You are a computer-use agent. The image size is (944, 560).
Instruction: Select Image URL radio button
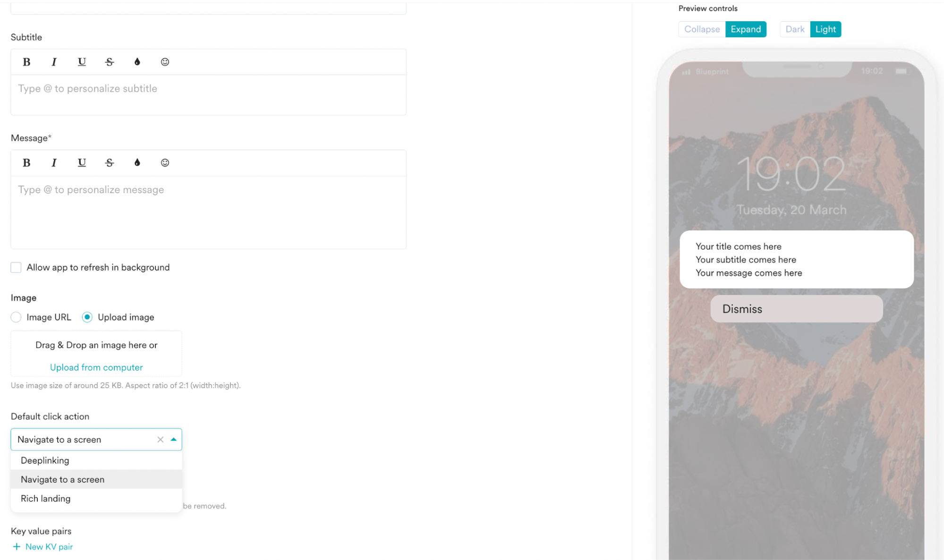[x=16, y=317]
